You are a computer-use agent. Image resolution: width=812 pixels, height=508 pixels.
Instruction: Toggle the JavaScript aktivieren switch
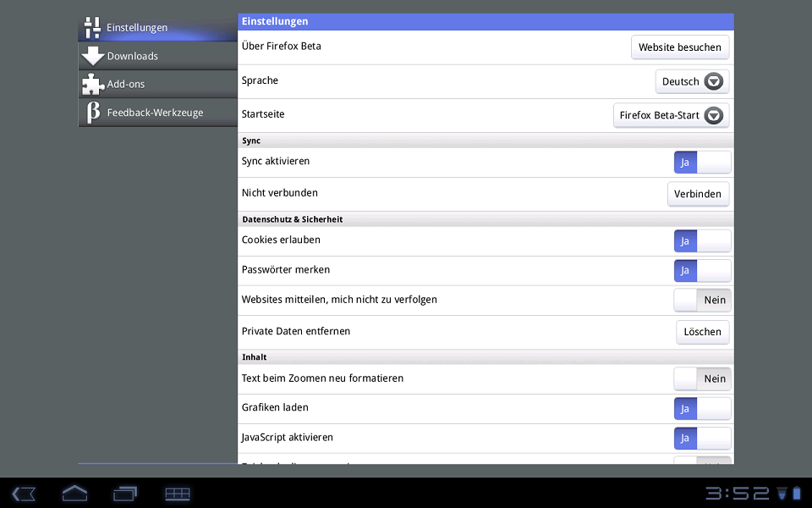(x=702, y=438)
